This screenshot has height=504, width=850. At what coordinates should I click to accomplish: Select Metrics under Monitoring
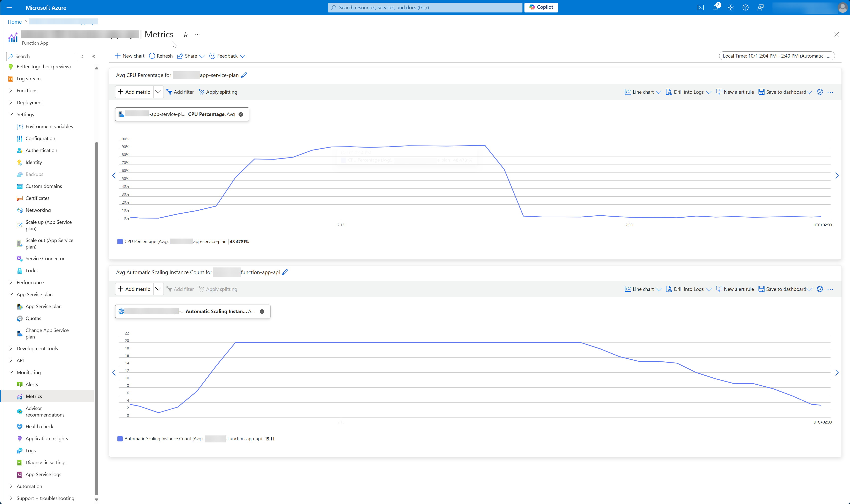pos(34,396)
